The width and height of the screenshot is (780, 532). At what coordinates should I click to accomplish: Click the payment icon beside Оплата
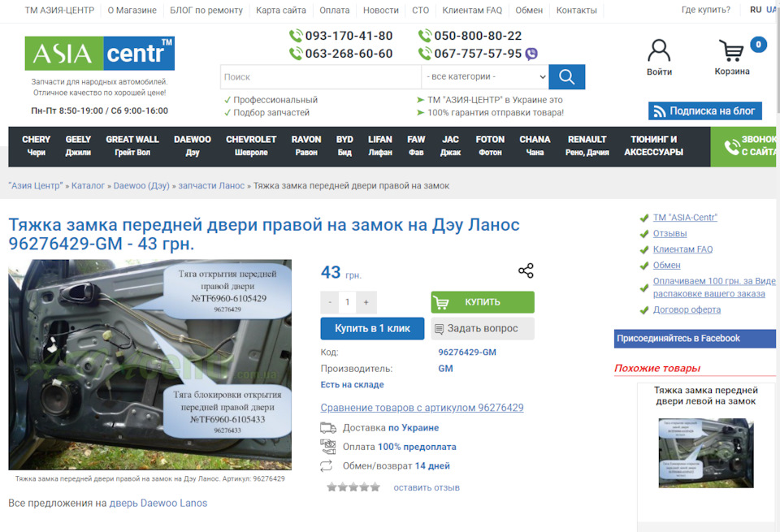[327, 447]
